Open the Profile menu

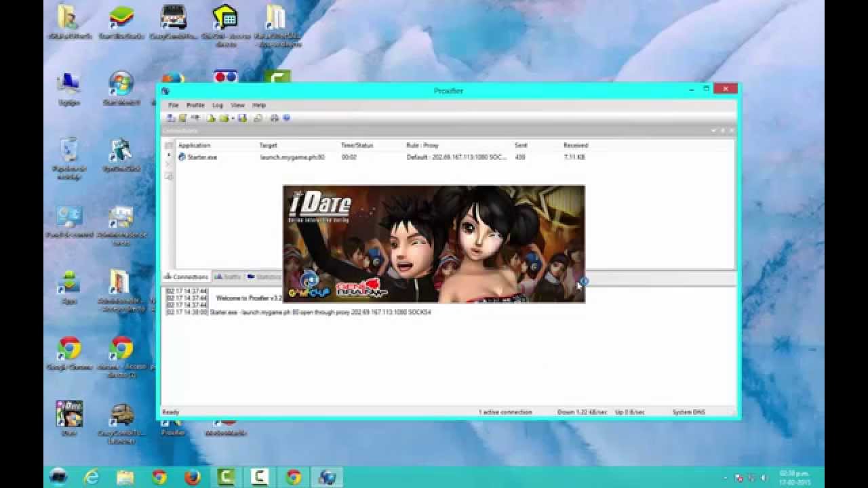pos(195,105)
